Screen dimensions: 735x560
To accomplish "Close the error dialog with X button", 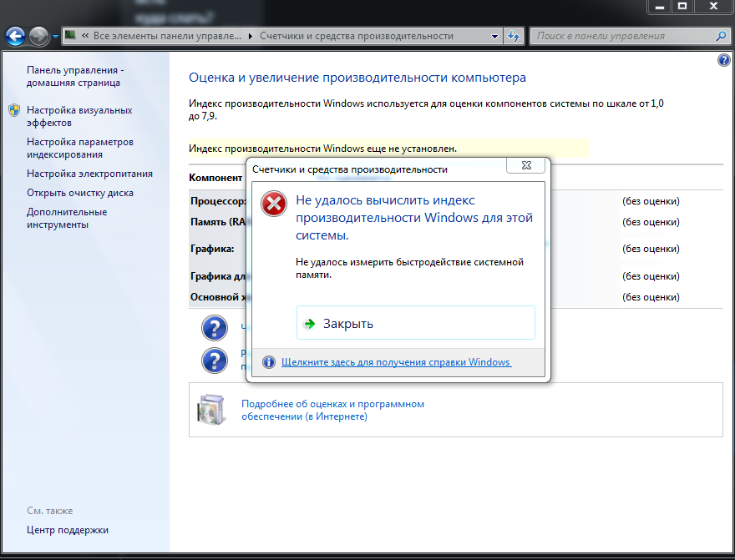I will click(x=526, y=165).
